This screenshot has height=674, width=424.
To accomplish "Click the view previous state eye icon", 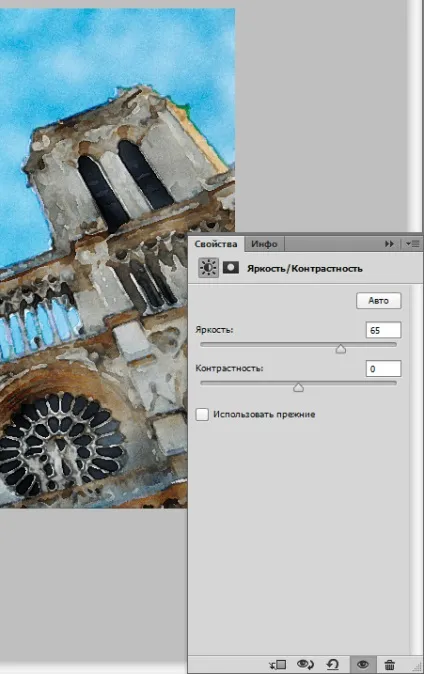I will [305, 665].
